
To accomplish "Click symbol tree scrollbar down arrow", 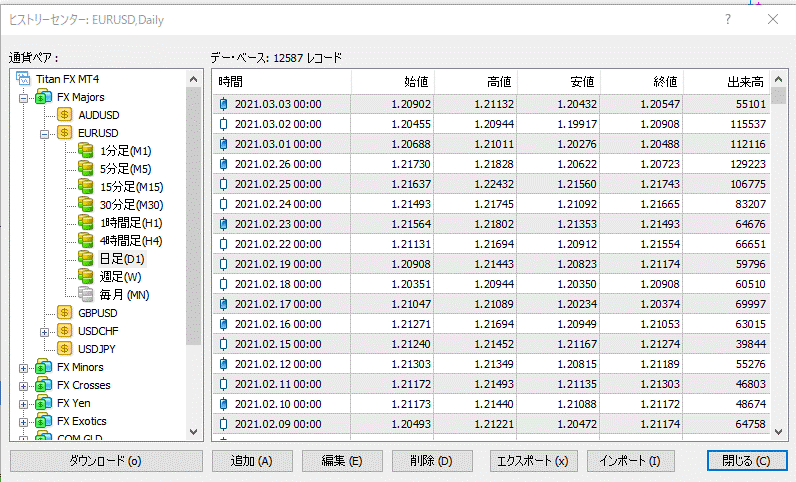I will [x=193, y=432].
